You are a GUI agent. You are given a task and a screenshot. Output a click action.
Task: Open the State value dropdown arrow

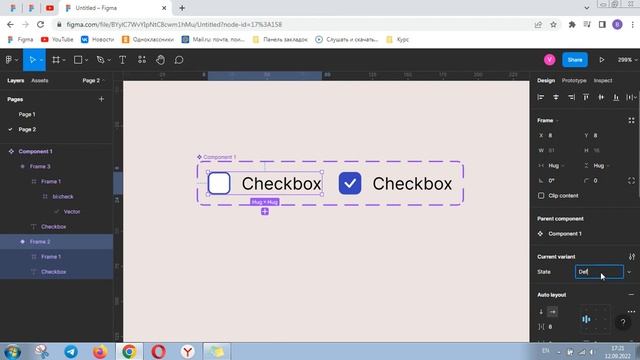point(629,272)
